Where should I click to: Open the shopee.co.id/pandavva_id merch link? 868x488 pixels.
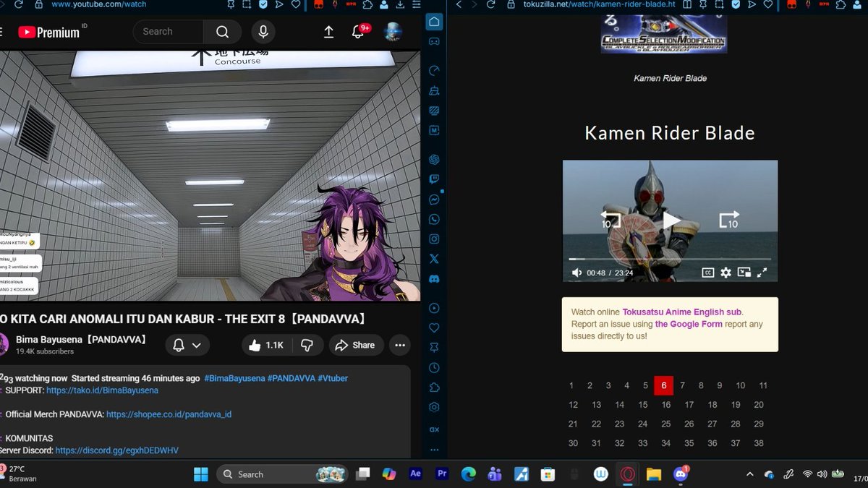tap(169, 414)
